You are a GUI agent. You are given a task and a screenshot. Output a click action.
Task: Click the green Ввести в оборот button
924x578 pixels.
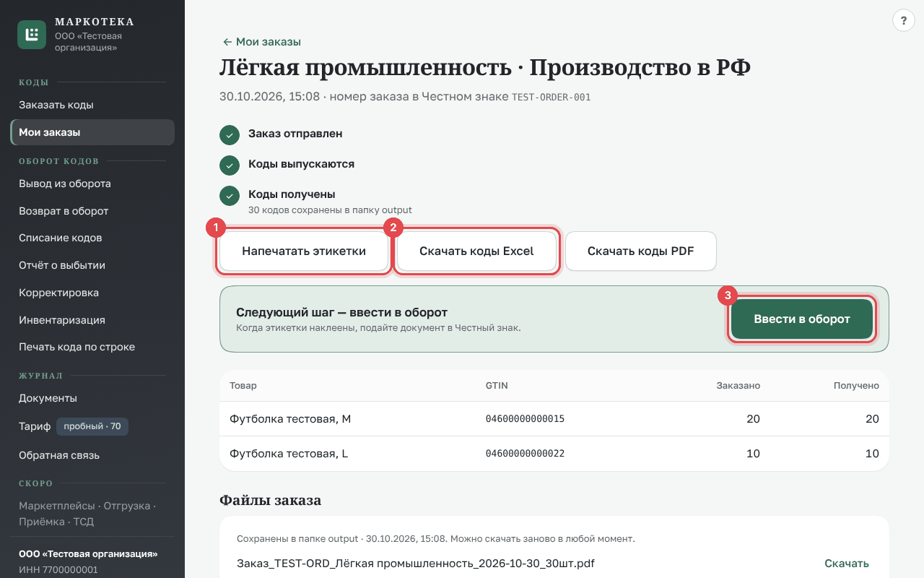(802, 319)
